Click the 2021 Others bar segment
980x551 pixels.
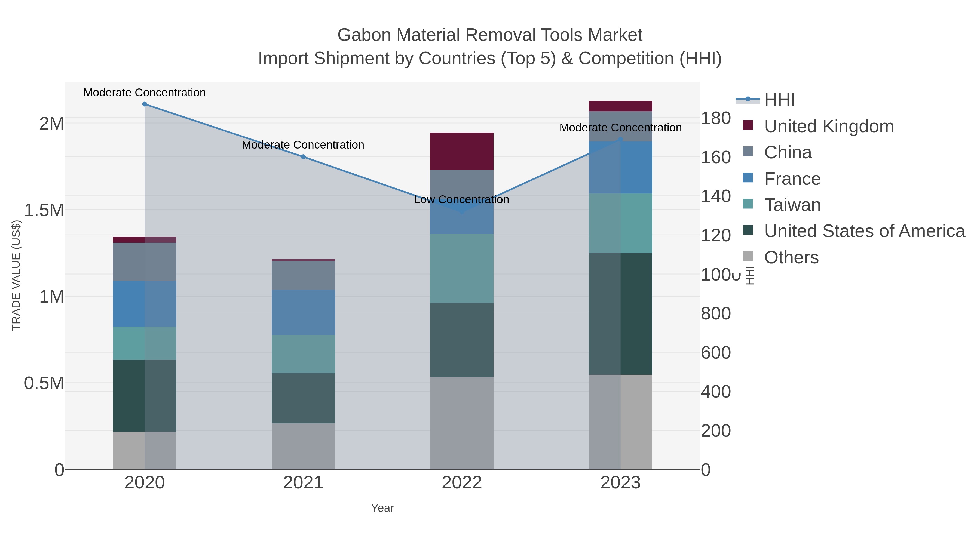coord(303,447)
